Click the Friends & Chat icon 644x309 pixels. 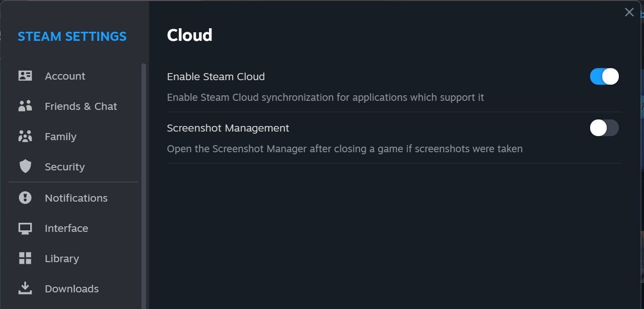point(25,106)
